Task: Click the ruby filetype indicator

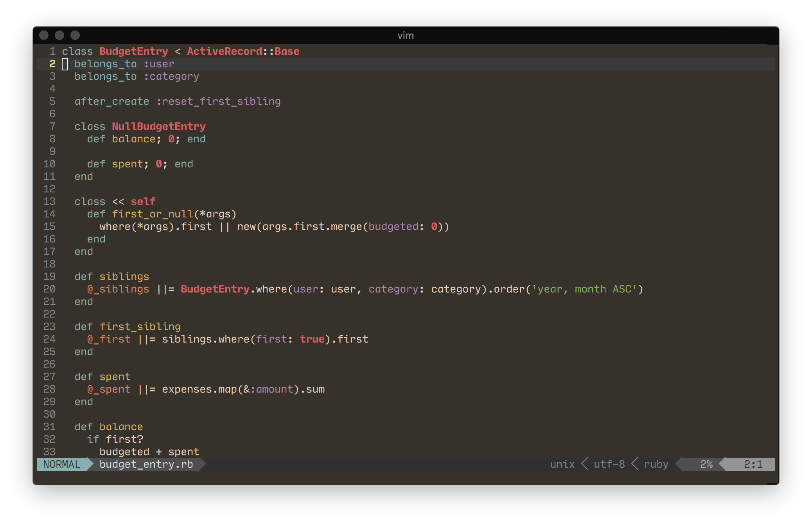Action: (x=656, y=464)
